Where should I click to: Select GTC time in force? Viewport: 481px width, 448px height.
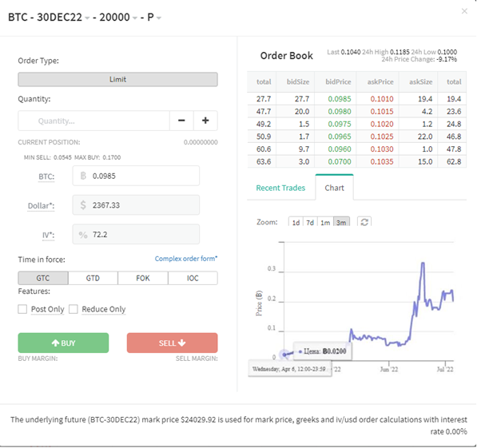43,278
